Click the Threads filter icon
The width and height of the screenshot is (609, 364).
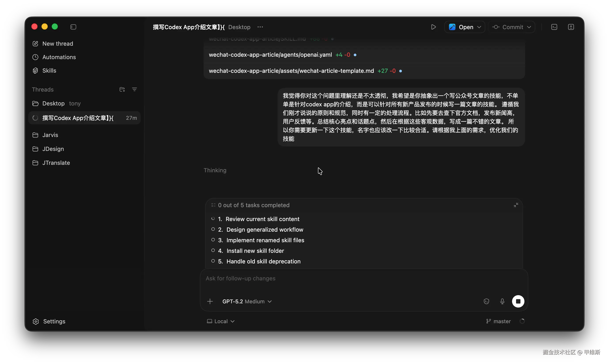[x=134, y=90]
